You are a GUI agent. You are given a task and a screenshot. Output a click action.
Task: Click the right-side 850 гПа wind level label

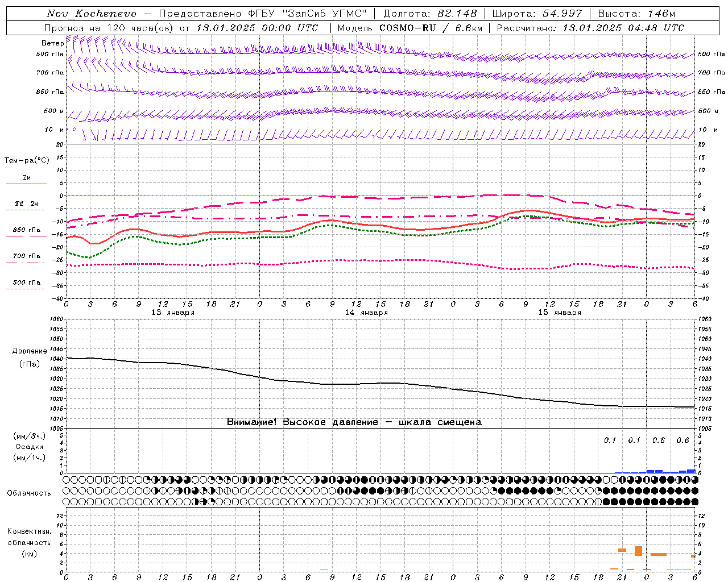pos(712,92)
